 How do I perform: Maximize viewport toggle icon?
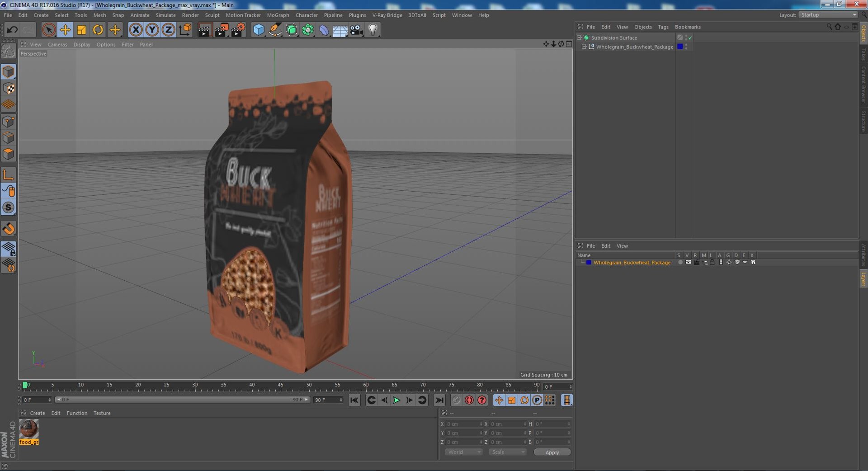569,44
